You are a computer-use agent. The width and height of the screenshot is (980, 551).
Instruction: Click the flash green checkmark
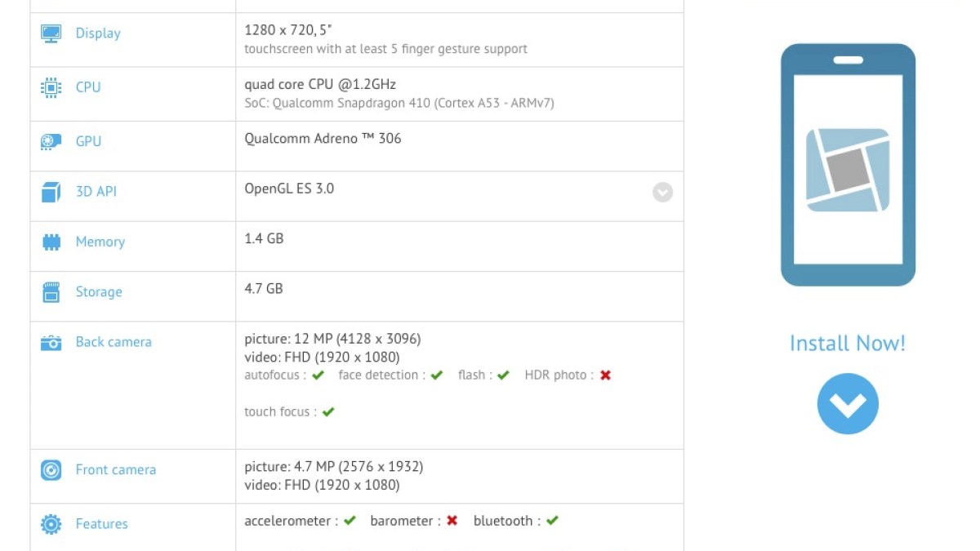pos(503,375)
